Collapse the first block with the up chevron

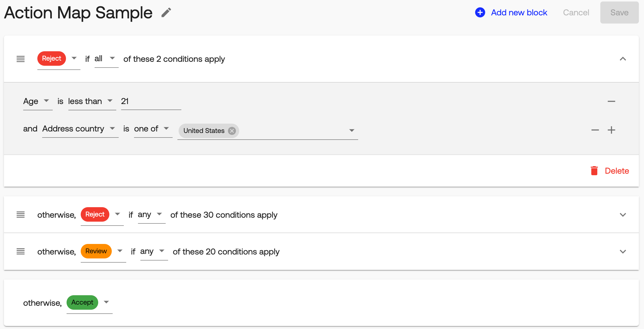[x=623, y=59]
